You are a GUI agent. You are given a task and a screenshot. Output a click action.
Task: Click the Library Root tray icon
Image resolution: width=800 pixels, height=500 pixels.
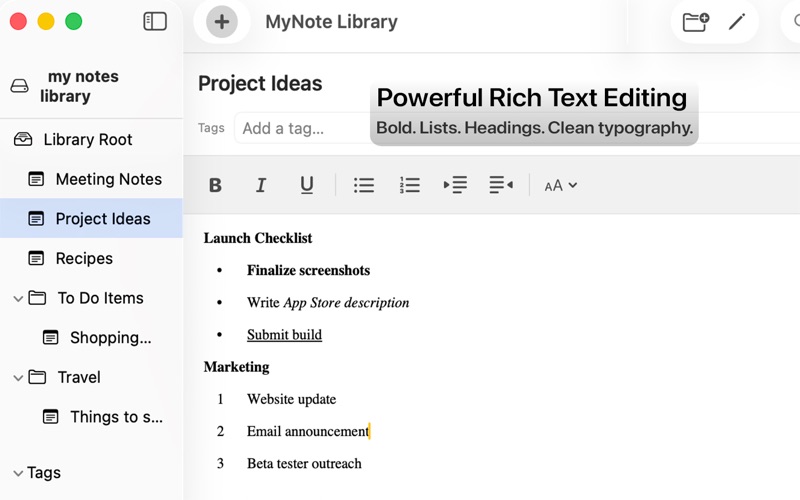pos(23,139)
